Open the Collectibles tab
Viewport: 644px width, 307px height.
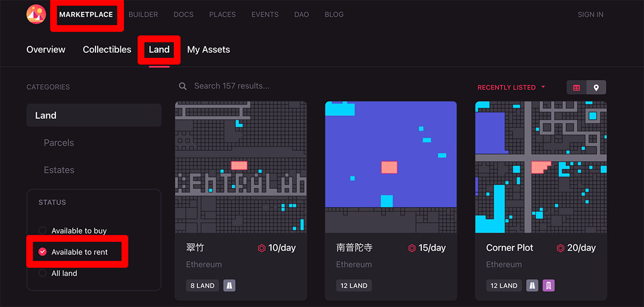click(107, 49)
